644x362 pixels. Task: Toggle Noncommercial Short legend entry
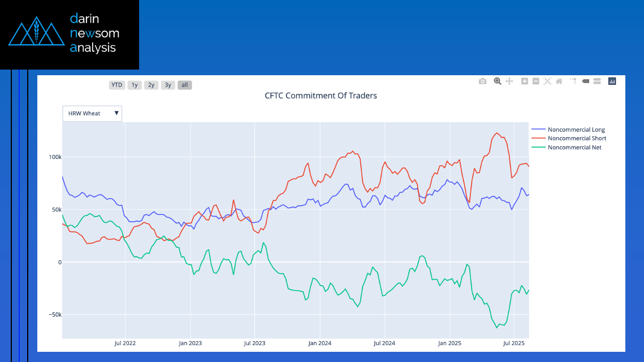point(577,139)
